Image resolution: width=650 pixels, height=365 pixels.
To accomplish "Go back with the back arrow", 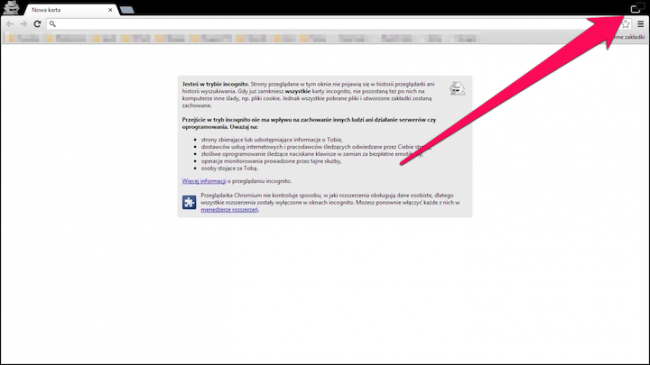I will point(10,24).
